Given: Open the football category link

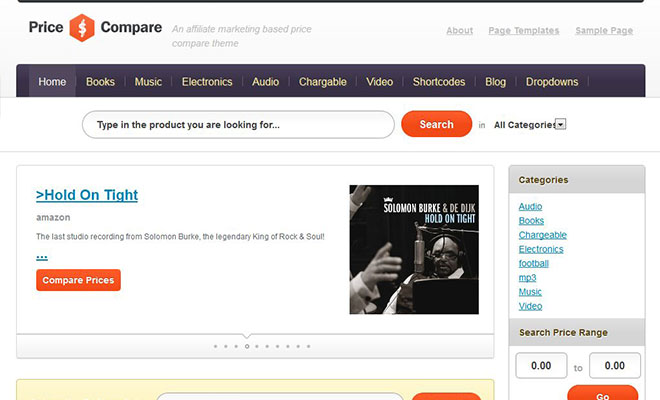Looking at the screenshot, I should coord(533,263).
